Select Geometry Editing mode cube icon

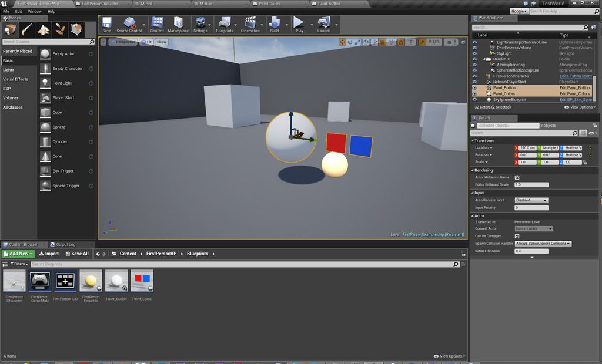click(x=76, y=29)
